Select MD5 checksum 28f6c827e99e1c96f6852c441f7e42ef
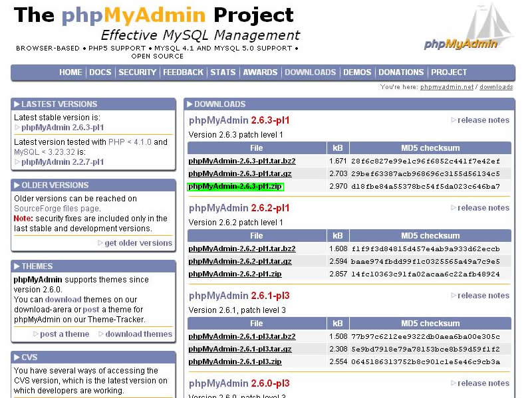This screenshot has height=398, width=532. 426,161
